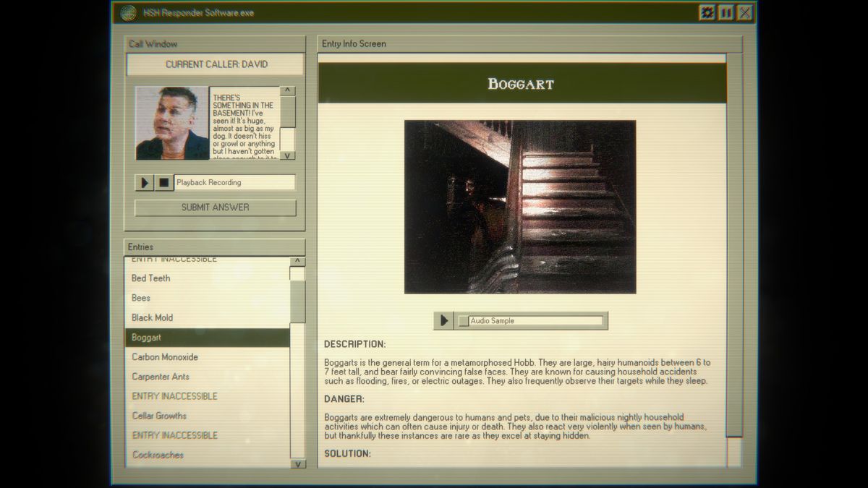
Task: Click the globe icon in the title bar
Action: (x=129, y=12)
